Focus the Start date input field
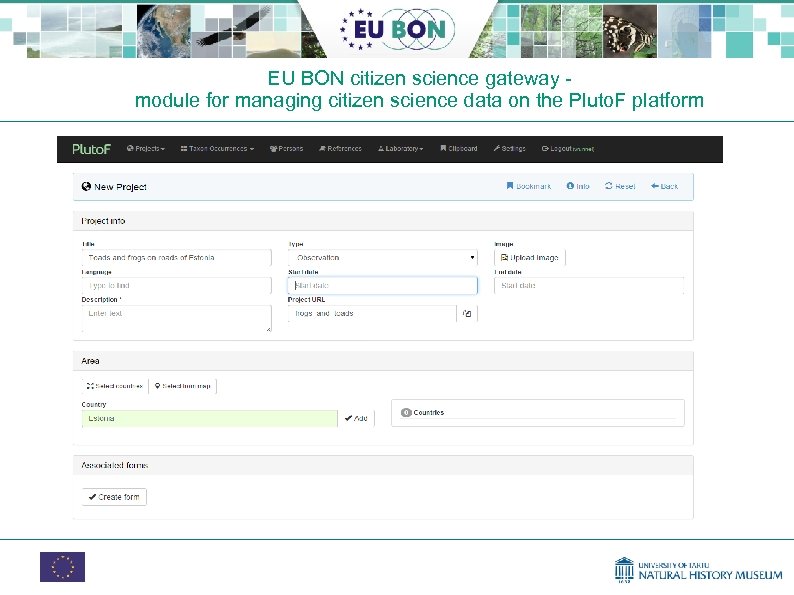Viewport: 794px width, 595px height. [382, 286]
